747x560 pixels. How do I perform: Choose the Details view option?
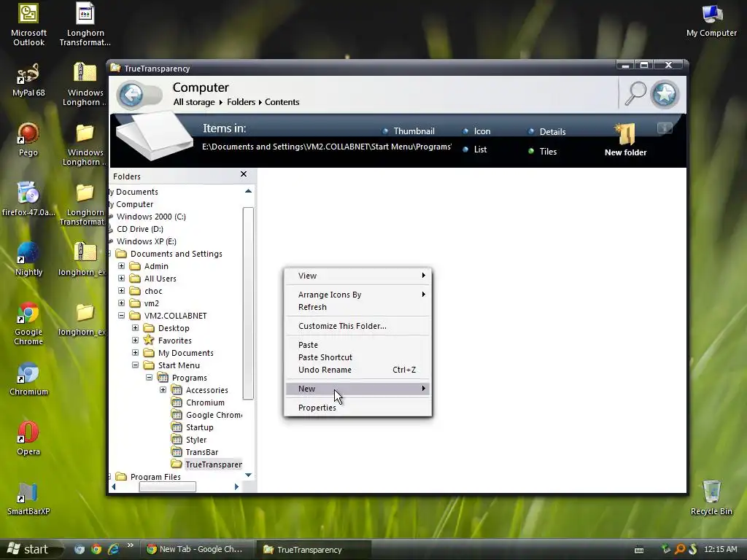[547, 131]
